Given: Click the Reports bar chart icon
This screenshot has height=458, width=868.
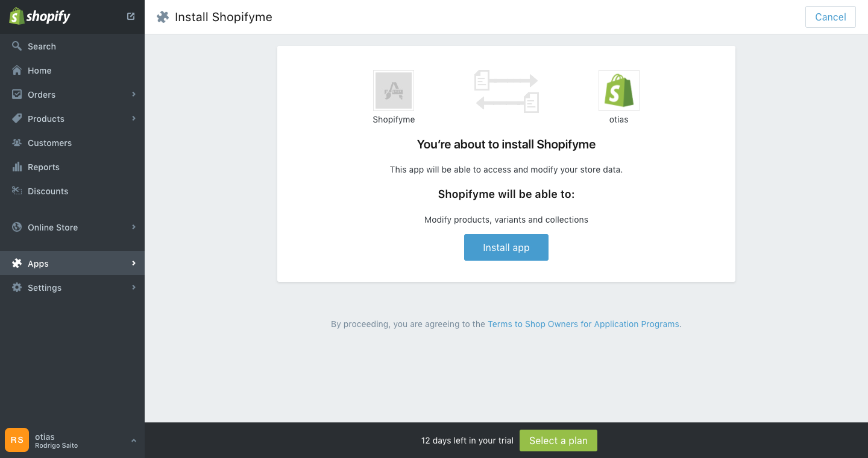Looking at the screenshot, I should point(17,167).
